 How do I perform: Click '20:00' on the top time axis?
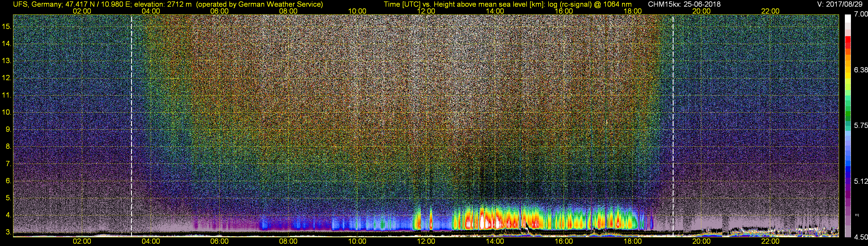pyautogui.click(x=702, y=11)
